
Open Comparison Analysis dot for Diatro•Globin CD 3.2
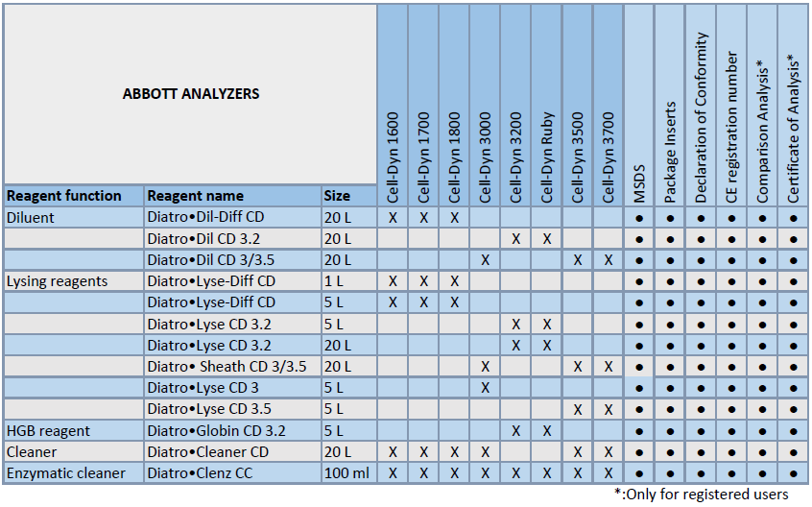click(762, 432)
